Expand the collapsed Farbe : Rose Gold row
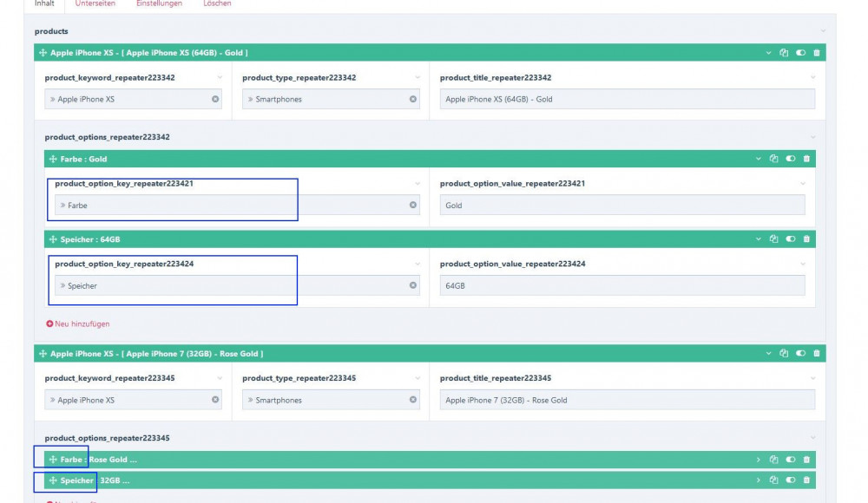868x503 pixels. [x=758, y=460]
